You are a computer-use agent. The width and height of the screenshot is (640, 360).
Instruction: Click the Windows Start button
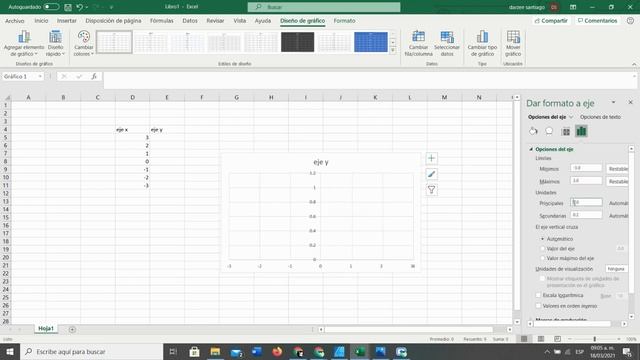pos(10,351)
